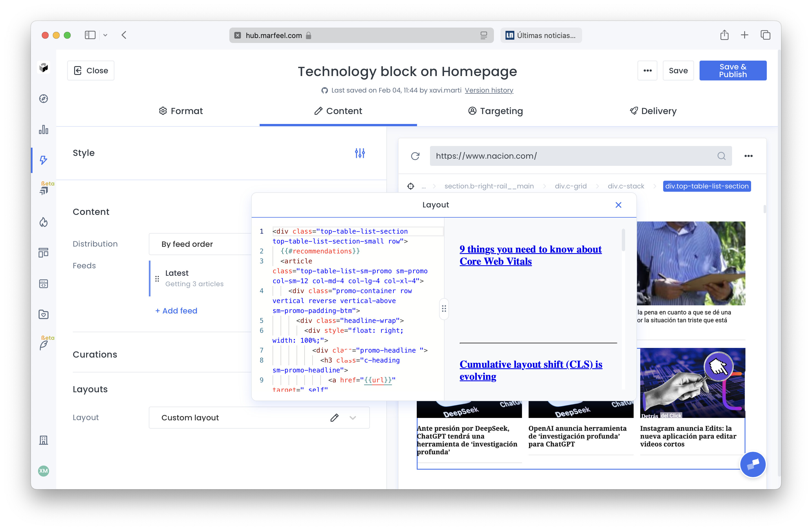
Task: Click the flame trending sidebar icon
Action: (43, 222)
